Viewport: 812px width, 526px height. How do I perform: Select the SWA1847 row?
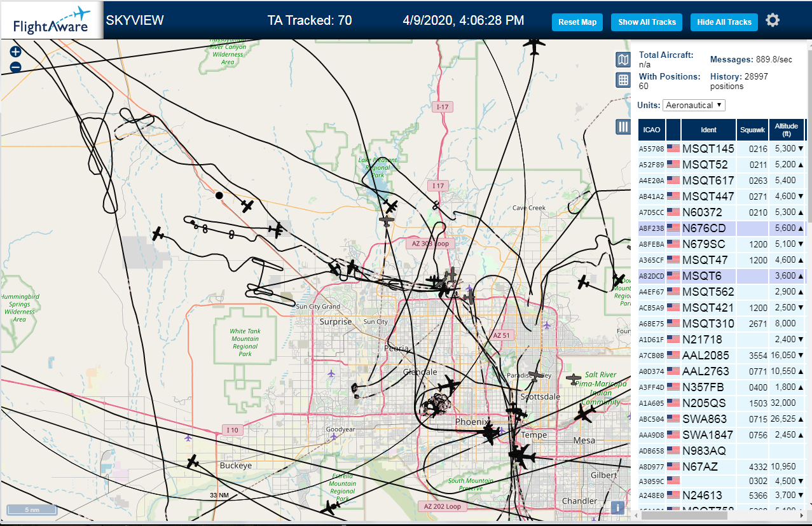click(722, 435)
